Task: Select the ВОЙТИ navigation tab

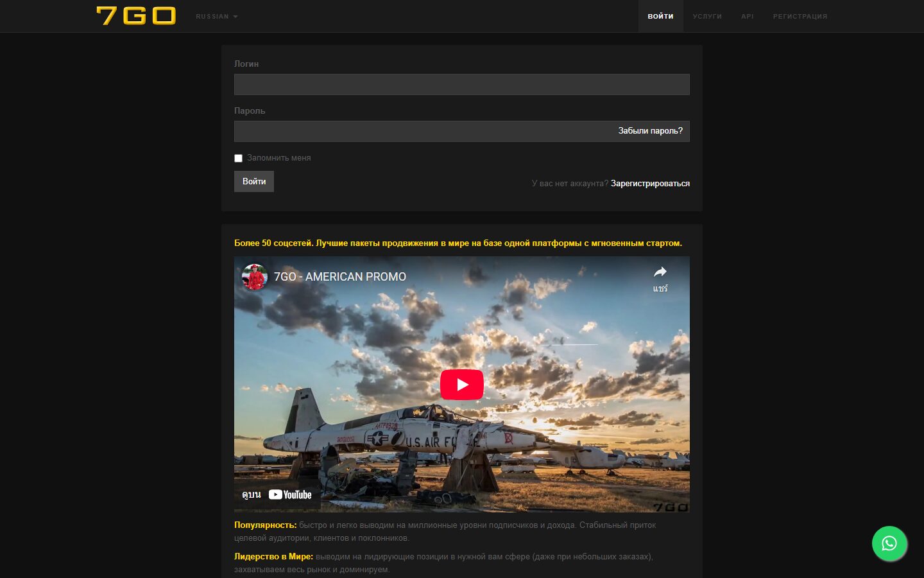Action: 660,16
